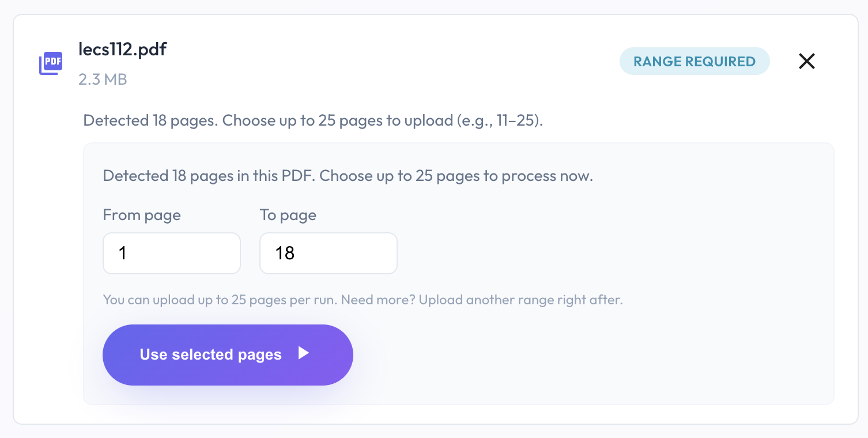Click the 25 pages per run helper text
Image resolution: width=868 pixels, height=438 pixels.
coord(363,300)
